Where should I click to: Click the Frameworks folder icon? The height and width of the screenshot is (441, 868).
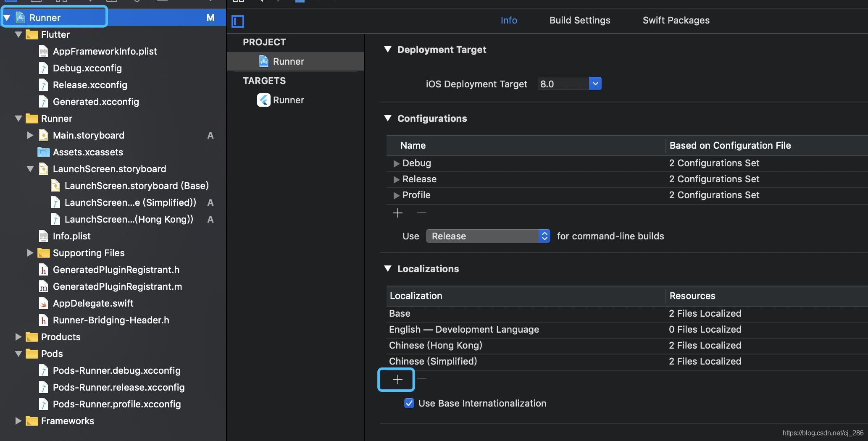click(x=32, y=421)
